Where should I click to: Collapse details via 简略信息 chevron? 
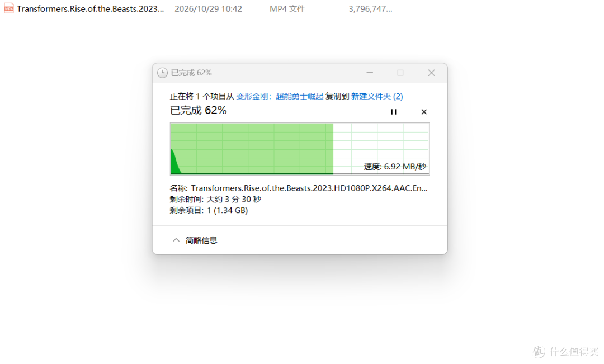click(176, 240)
